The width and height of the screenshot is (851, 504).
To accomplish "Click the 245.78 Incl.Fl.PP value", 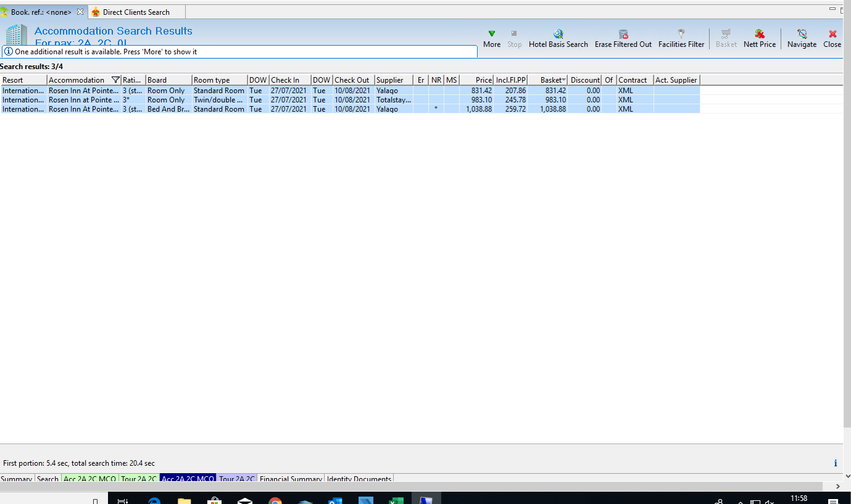I will pyautogui.click(x=511, y=100).
